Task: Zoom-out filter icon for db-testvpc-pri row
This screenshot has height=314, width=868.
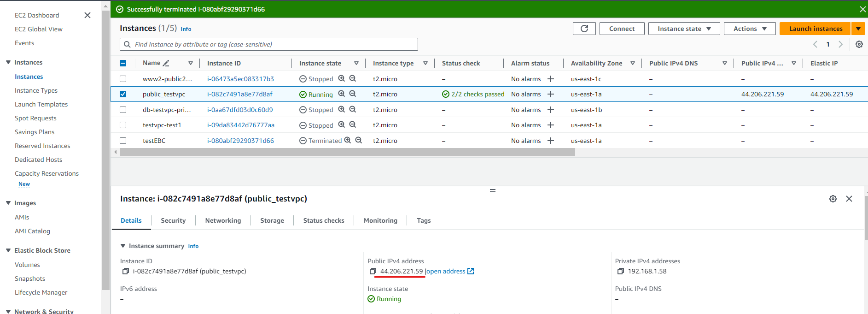Action: click(353, 109)
